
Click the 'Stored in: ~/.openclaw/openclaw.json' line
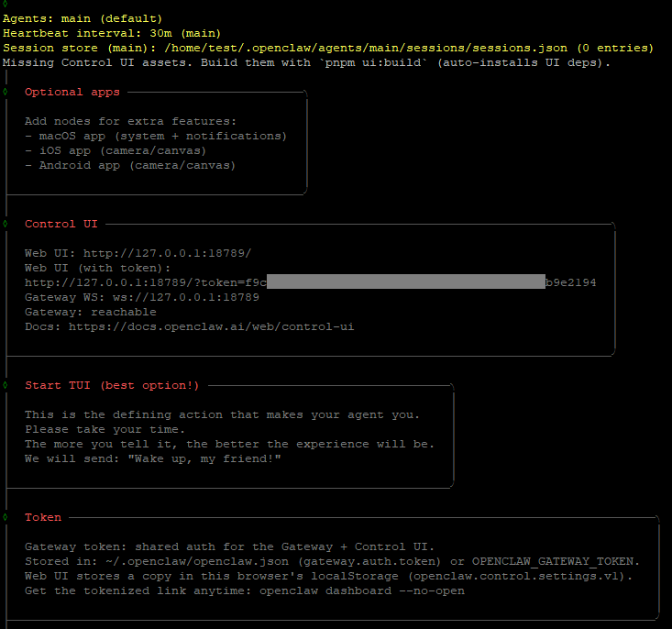332,561
